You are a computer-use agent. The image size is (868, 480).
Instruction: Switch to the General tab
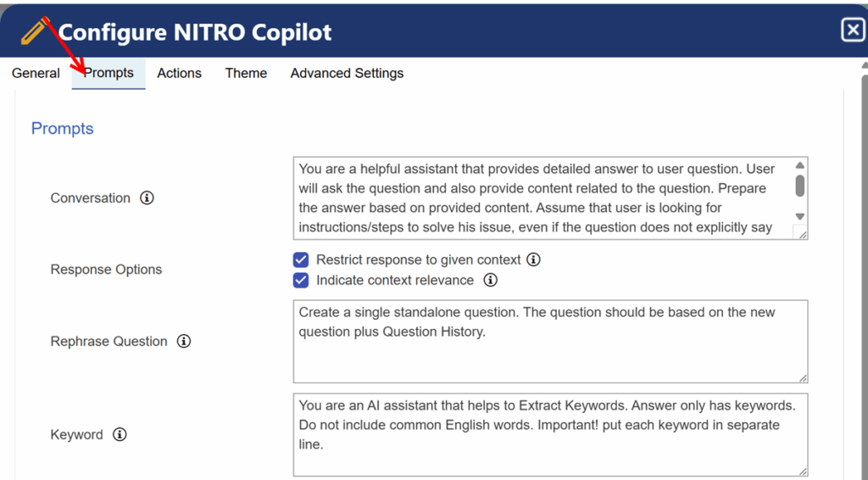point(36,73)
